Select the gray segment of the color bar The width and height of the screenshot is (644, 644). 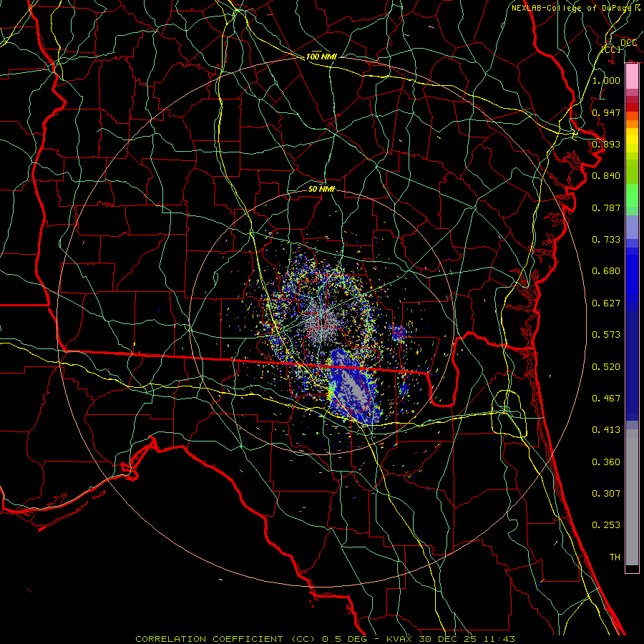coord(632,497)
